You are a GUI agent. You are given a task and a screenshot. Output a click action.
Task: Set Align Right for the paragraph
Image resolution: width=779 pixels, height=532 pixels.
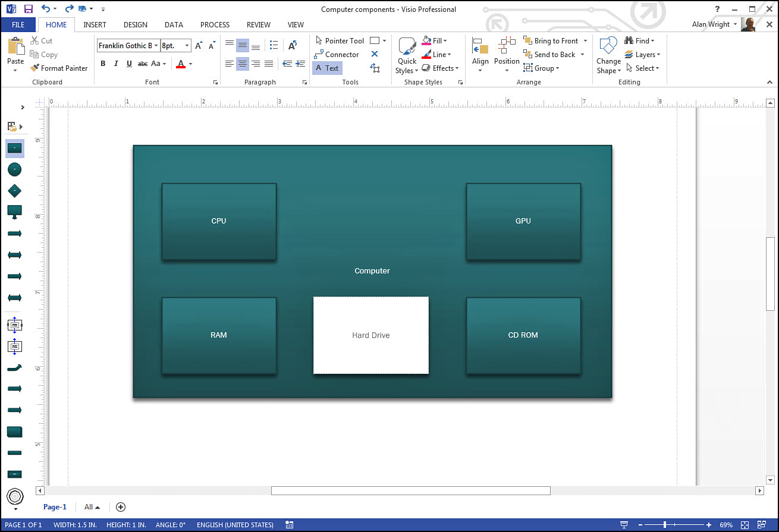tap(256, 64)
